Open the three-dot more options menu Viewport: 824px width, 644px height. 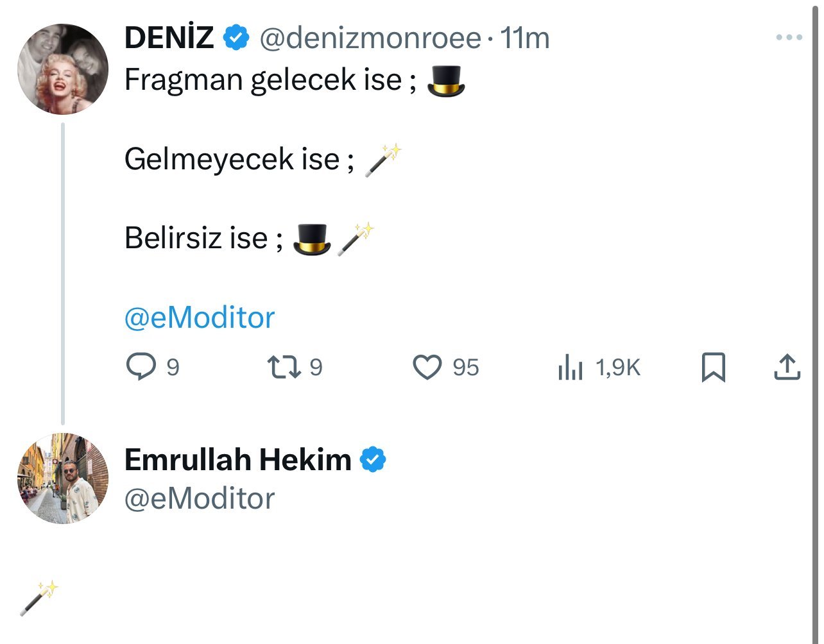[789, 38]
